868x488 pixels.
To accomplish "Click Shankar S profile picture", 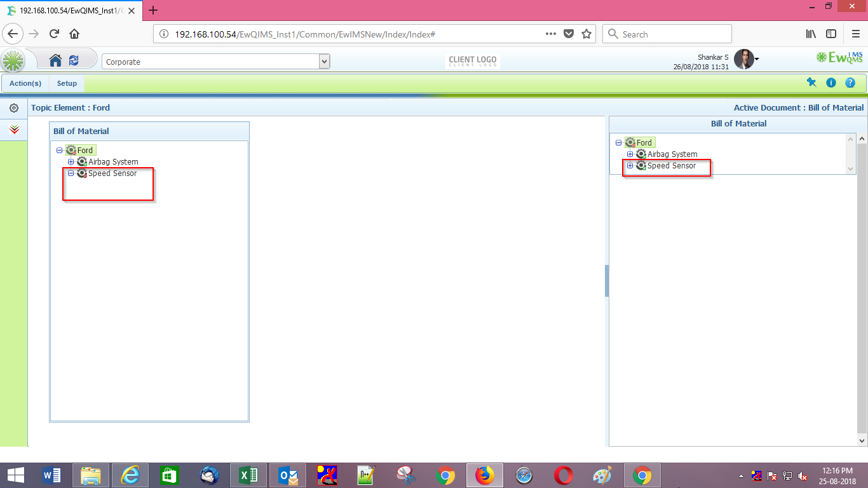I will point(743,59).
